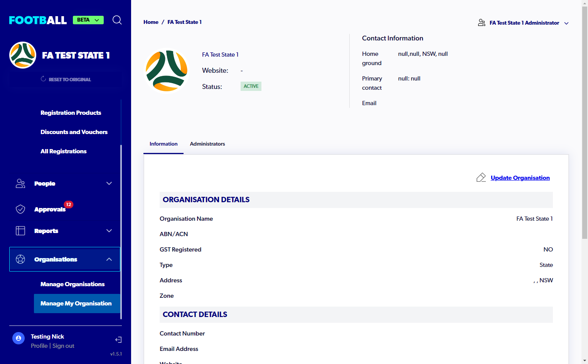Expand the People menu chevron
Screen dimensions: 588x364
tap(109, 183)
